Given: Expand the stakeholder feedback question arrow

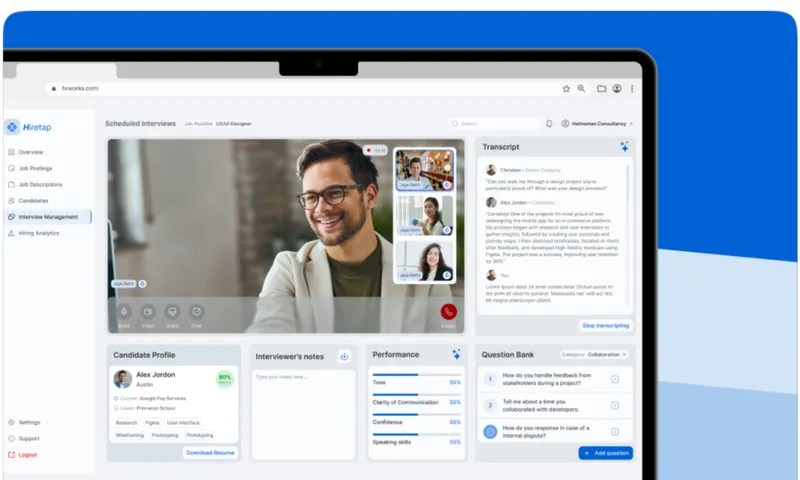Looking at the screenshot, I should click(x=615, y=379).
